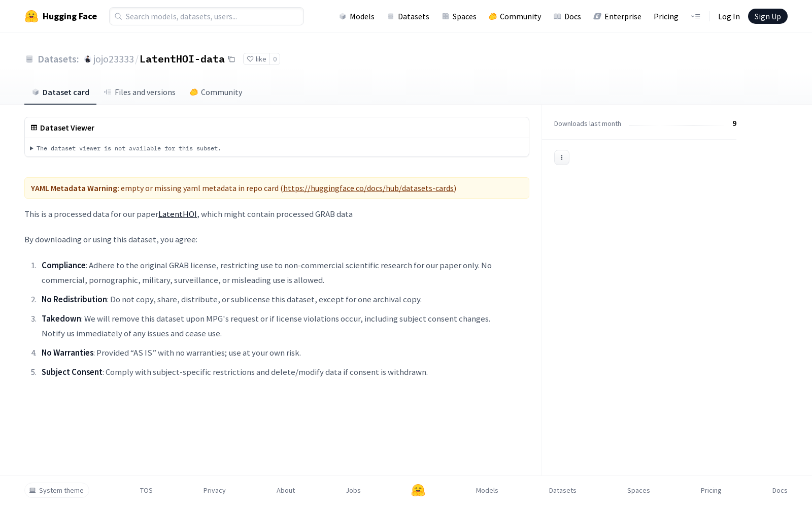Click the 'No Redistribution' list item heading
Image resolution: width=812 pixels, height=508 pixels.
tap(74, 299)
